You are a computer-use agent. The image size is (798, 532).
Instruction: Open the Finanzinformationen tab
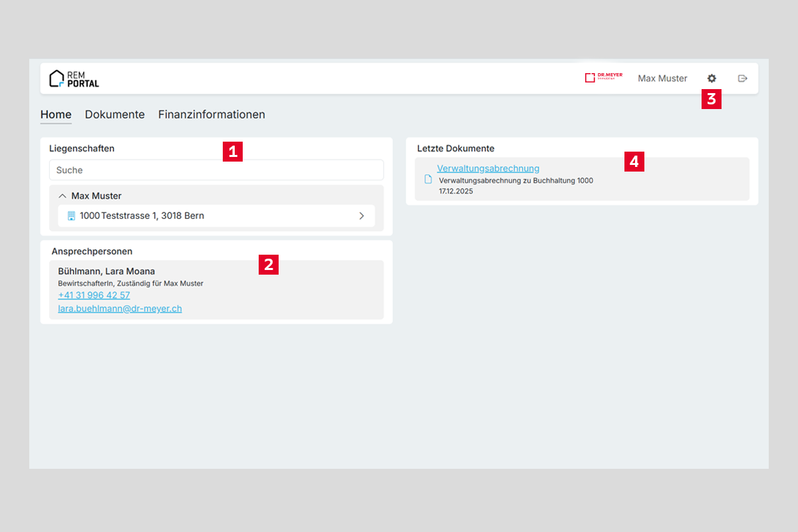211,114
